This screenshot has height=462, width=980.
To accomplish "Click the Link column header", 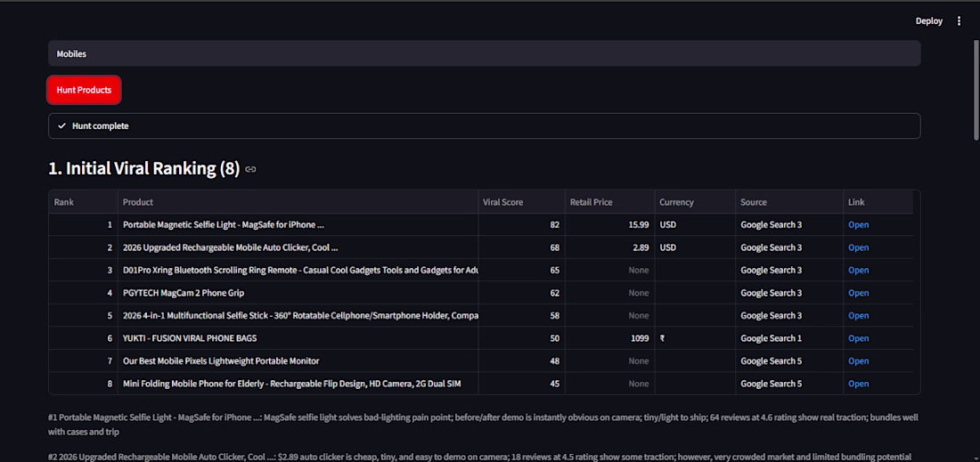I will pyautogui.click(x=878, y=202).
